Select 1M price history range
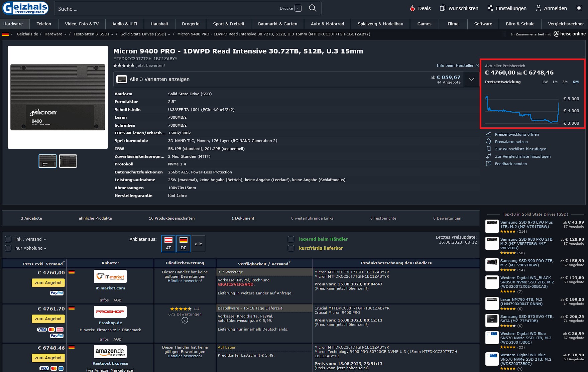 pyautogui.click(x=555, y=82)
